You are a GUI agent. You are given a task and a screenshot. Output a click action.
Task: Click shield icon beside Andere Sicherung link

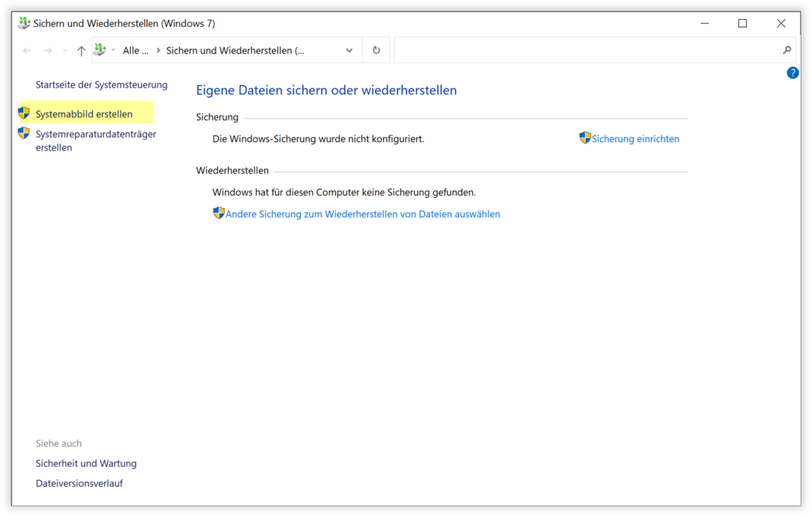(218, 213)
